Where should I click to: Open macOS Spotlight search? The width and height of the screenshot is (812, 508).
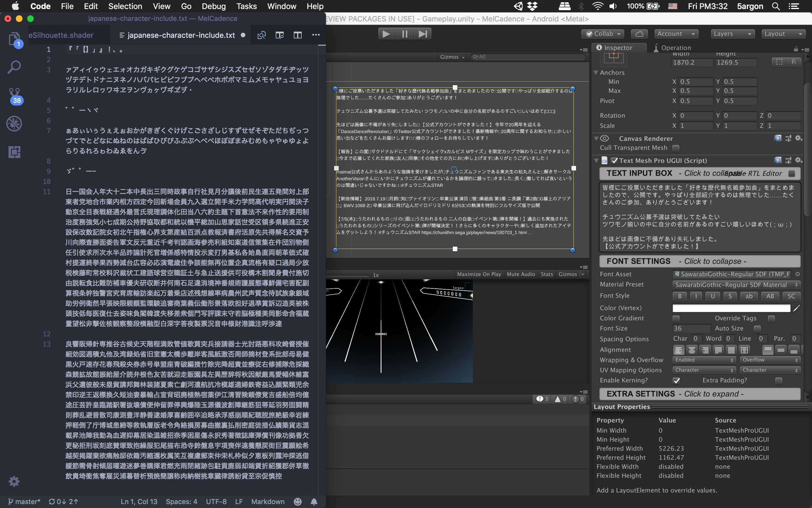[776, 6]
